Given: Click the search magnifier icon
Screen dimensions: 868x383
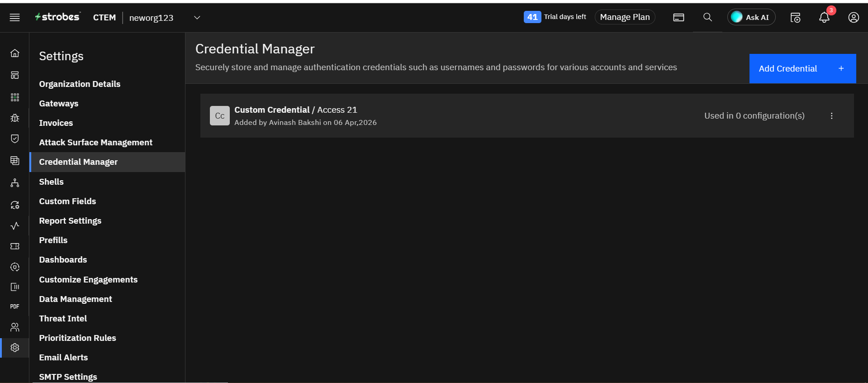Looking at the screenshot, I should point(707,17).
